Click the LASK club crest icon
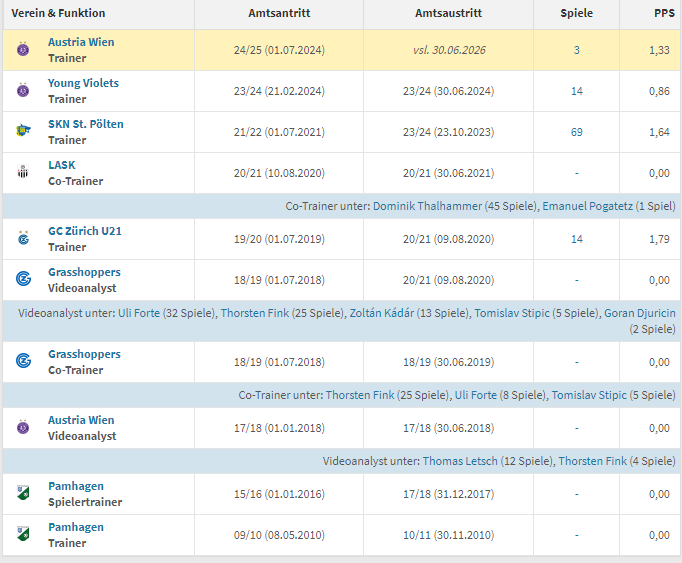The height and width of the screenshot is (563, 682). [23, 173]
